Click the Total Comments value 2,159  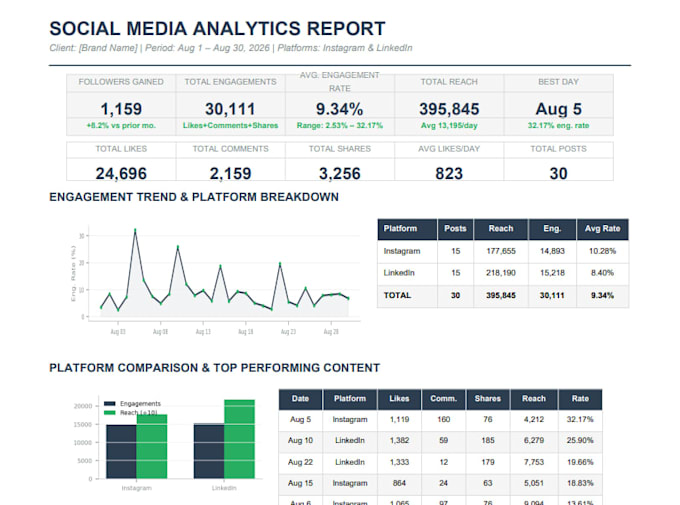[x=230, y=174]
